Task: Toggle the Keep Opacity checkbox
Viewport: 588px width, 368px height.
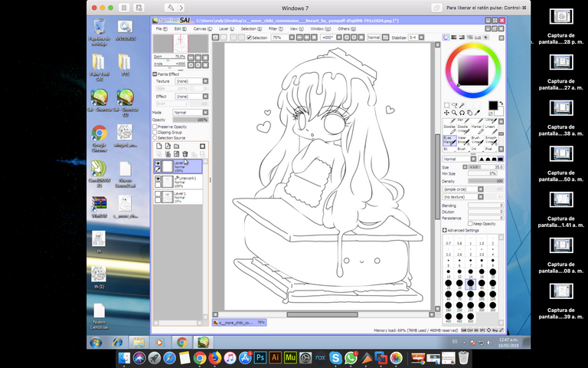Action: coord(470,224)
